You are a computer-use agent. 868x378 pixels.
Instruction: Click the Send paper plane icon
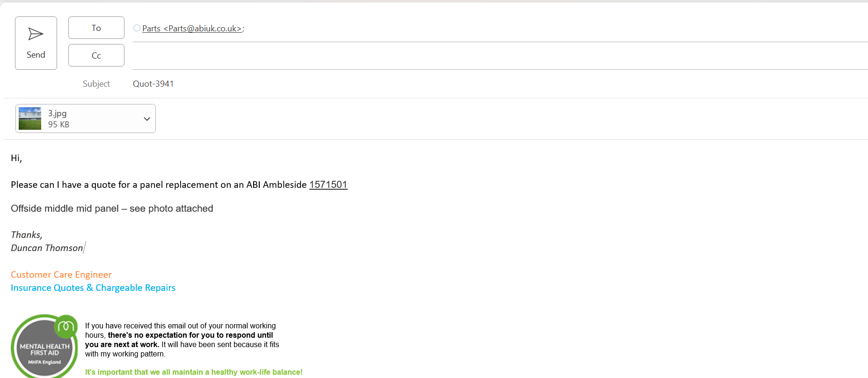36,34
